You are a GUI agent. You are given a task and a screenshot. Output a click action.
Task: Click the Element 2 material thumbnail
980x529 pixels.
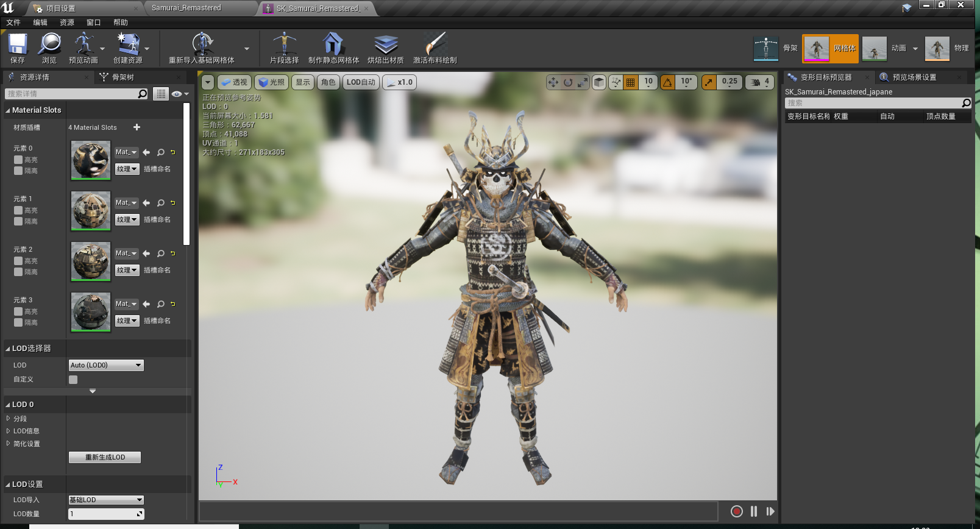(91, 261)
